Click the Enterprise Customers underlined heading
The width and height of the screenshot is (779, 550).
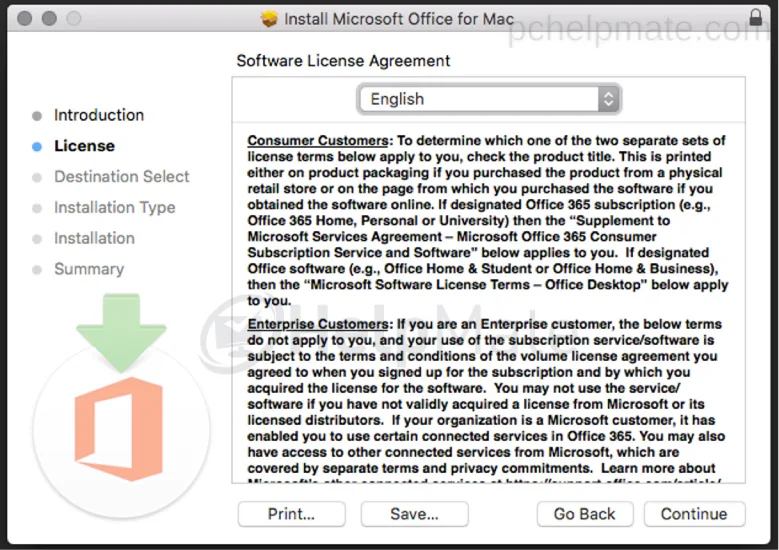coord(318,324)
